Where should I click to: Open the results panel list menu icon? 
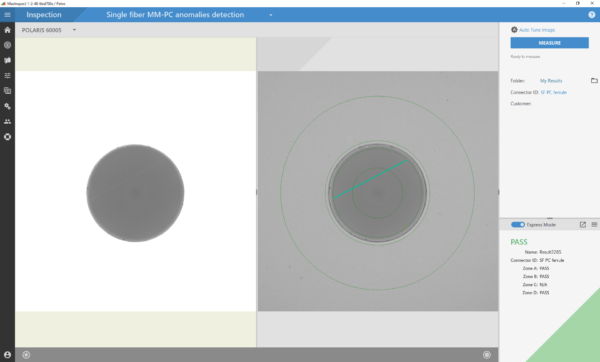[594, 225]
